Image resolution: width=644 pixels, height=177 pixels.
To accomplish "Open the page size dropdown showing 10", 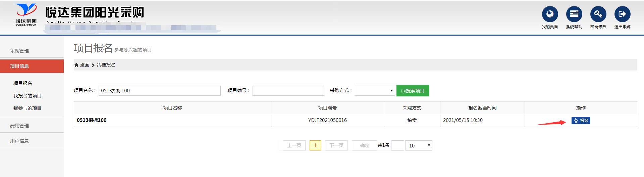I will 419,145.
